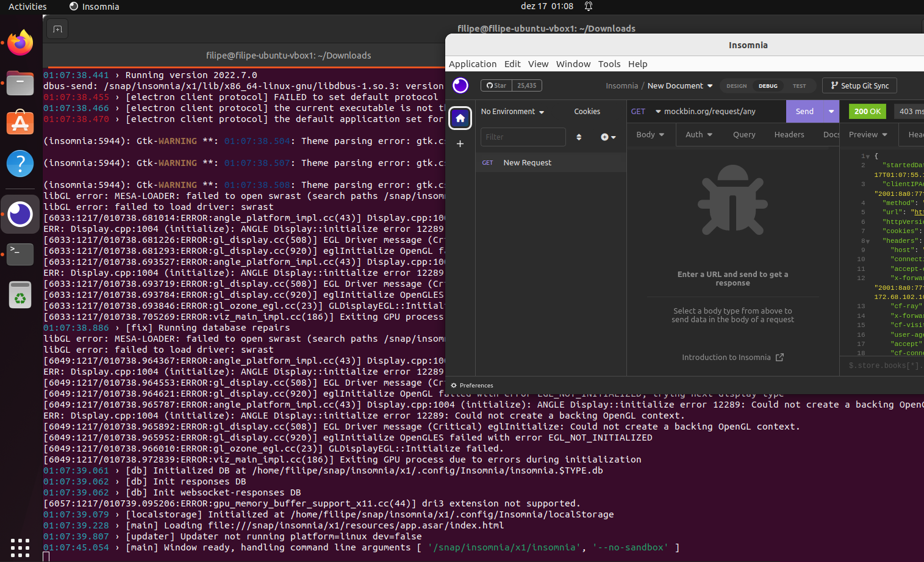Open the Edit menu
Image resolution: width=924 pixels, height=562 pixels.
(x=512, y=64)
